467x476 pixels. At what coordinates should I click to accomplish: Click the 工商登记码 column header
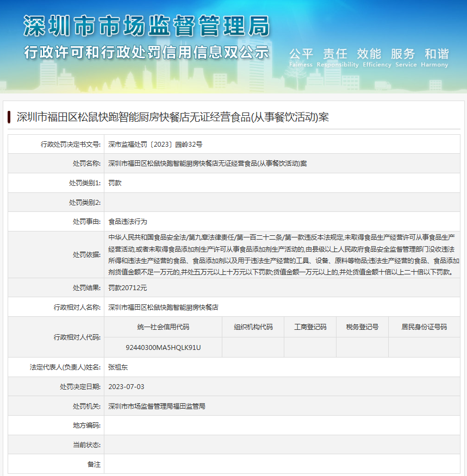(x=310, y=327)
